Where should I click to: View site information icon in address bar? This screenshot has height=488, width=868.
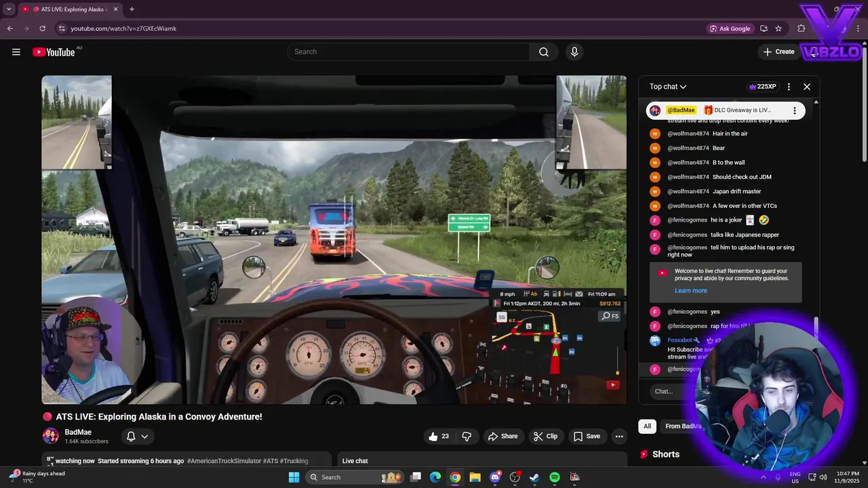coord(62,28)
